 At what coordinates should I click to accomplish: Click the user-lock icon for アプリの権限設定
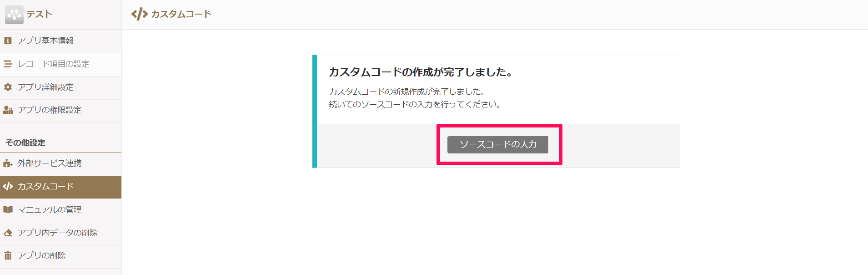[x=8, y=110]
